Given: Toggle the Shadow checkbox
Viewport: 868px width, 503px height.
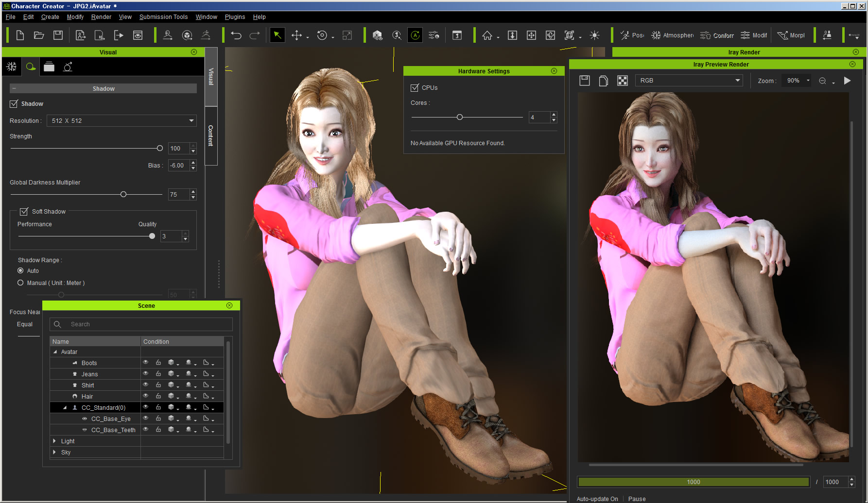Looking at the screenshot, I should tap(14, 104).
